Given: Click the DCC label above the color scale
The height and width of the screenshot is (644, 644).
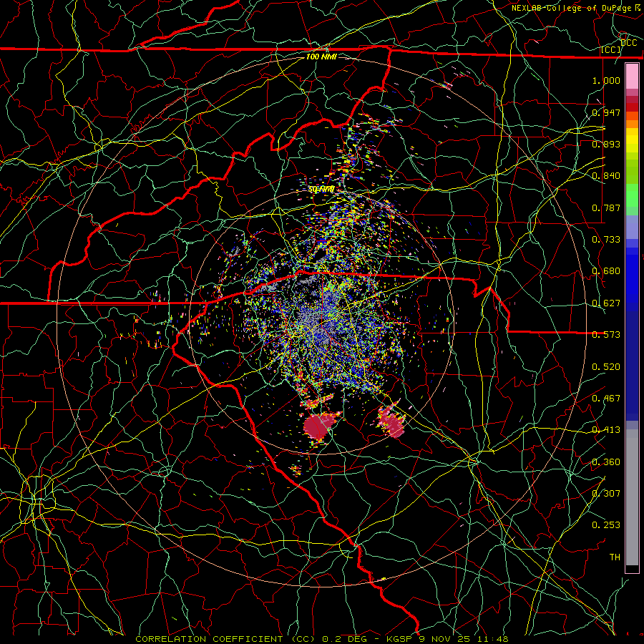Looking at the screenshot, I should 628,43.
